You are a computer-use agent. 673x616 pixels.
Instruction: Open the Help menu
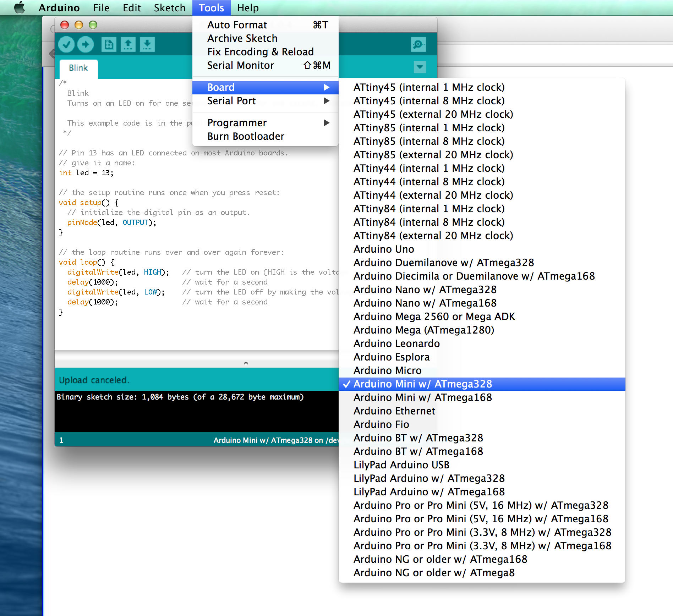click(x=248, y=7)
